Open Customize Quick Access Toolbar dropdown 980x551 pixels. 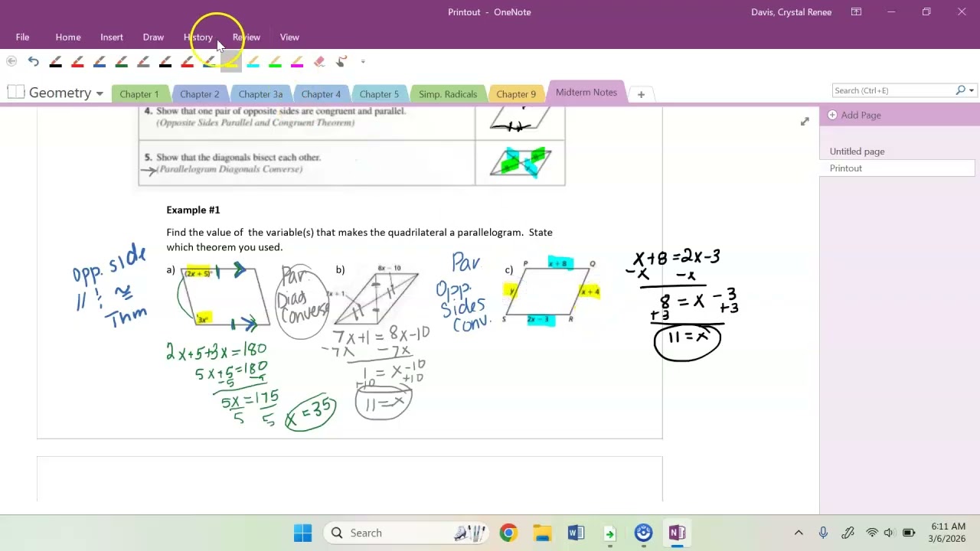[363, 61]
